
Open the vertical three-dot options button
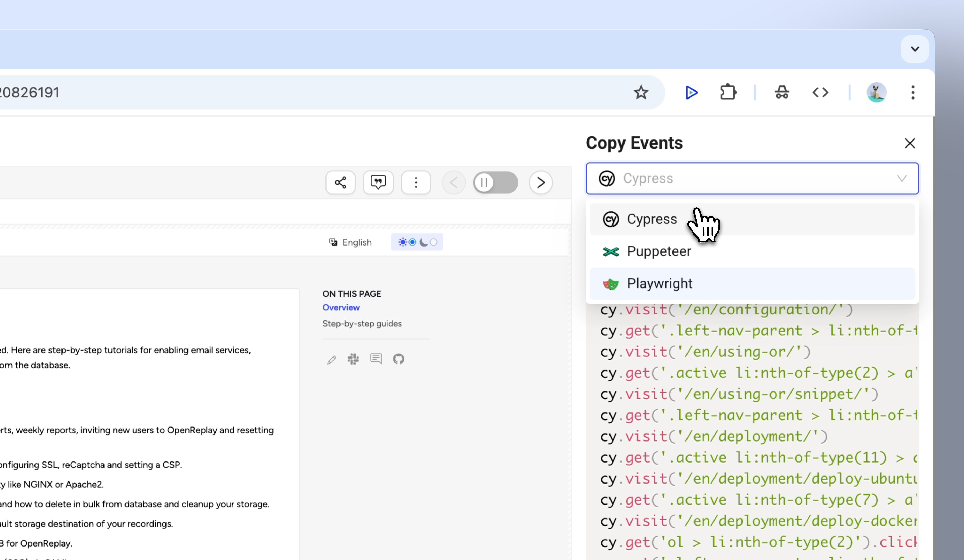(x=416, y=183)
